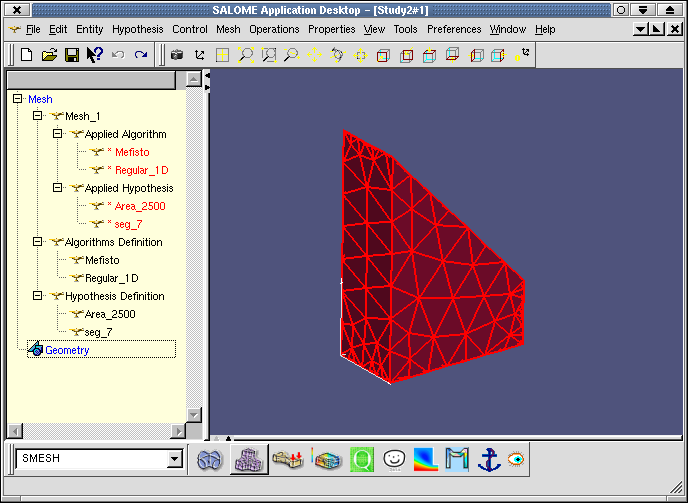This screenshot has width=688, height=503.
Task: Collapse the Mesh_1 tree node
Action: click(37, 115)
